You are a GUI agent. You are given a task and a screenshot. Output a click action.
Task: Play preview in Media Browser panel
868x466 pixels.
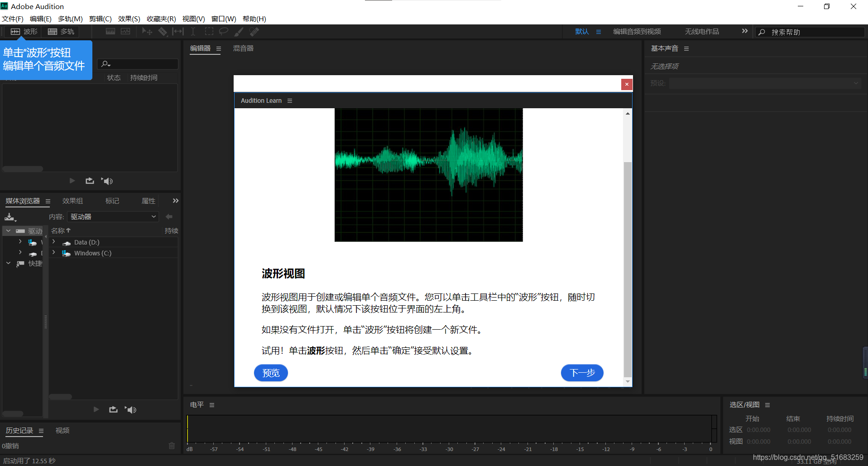coord(96,409)
